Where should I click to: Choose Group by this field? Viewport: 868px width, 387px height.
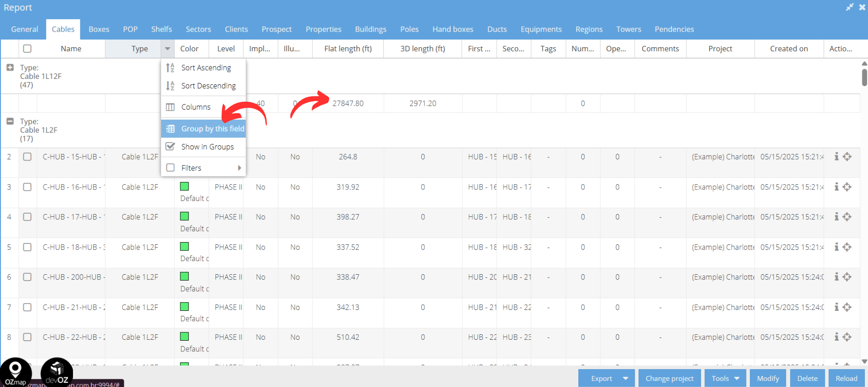[x=203, y=129]
